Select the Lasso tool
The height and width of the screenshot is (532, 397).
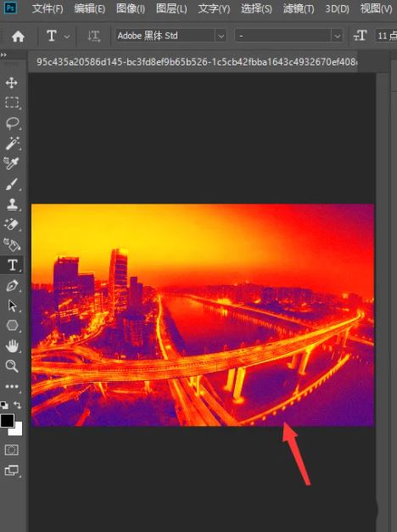[13, 123]
